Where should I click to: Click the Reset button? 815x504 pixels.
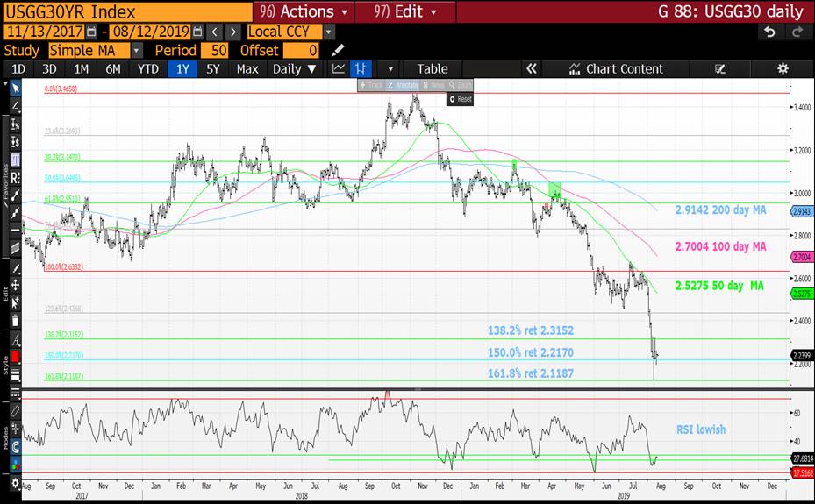[461, 99]
